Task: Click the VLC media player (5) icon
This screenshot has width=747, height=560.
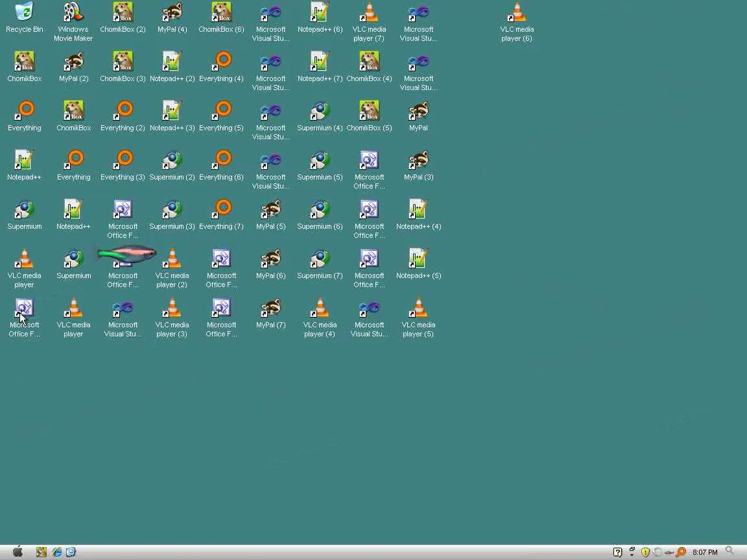Action: click(x=418, y=318)
